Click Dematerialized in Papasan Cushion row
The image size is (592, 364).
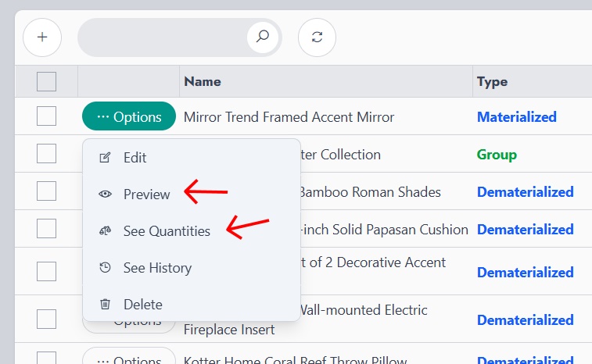(x=526, y=230)
